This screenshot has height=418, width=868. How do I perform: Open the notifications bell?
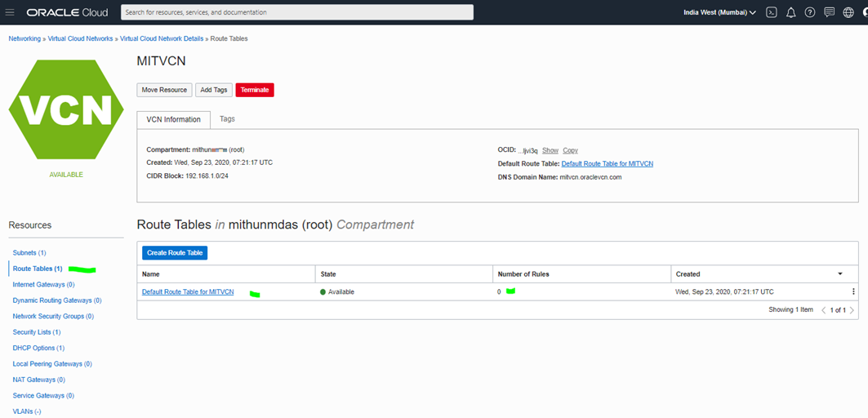pos(790,12)
